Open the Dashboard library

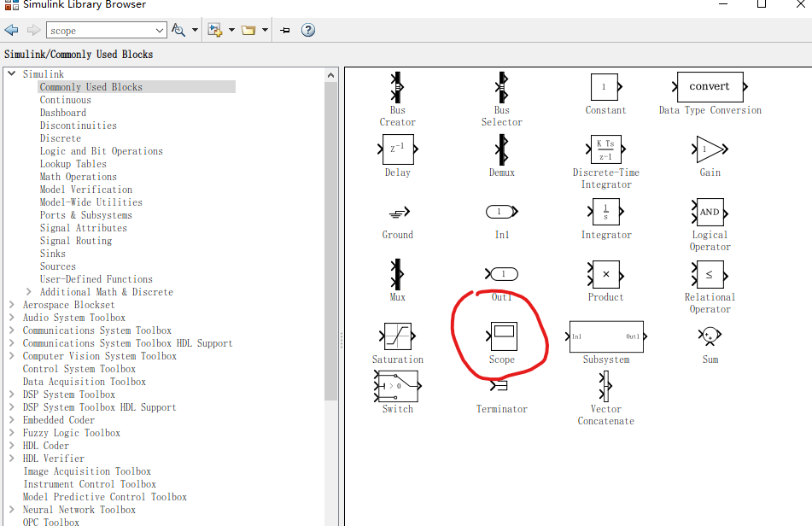[63, 113]
